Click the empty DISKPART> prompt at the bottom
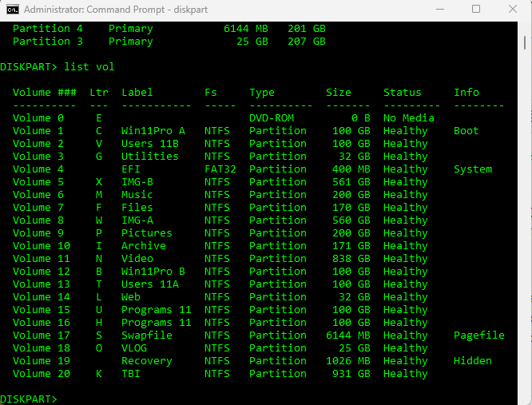Viewport: 532px width, 405px height. coord(29,399)
